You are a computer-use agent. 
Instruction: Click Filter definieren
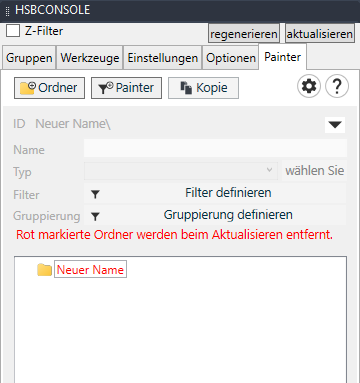[215, 193]
